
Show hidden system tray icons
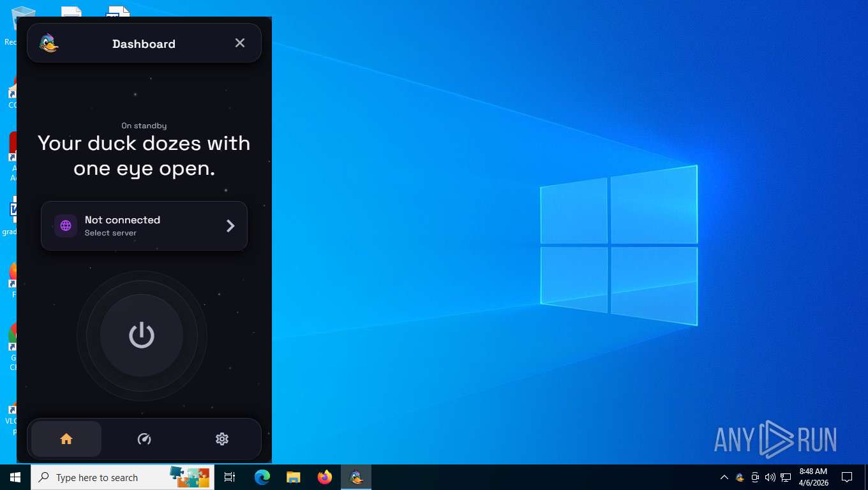tap(724, 477)
